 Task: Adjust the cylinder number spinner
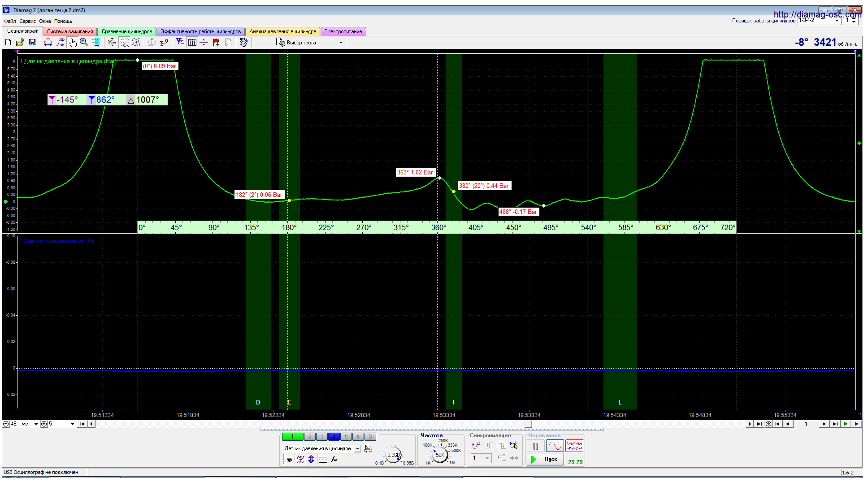(854, 21)
